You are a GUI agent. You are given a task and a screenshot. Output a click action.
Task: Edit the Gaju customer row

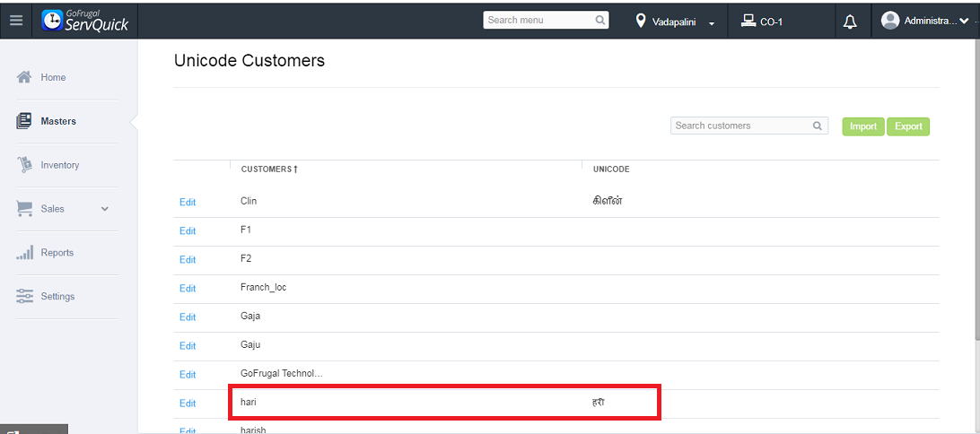tap(188, 346)
